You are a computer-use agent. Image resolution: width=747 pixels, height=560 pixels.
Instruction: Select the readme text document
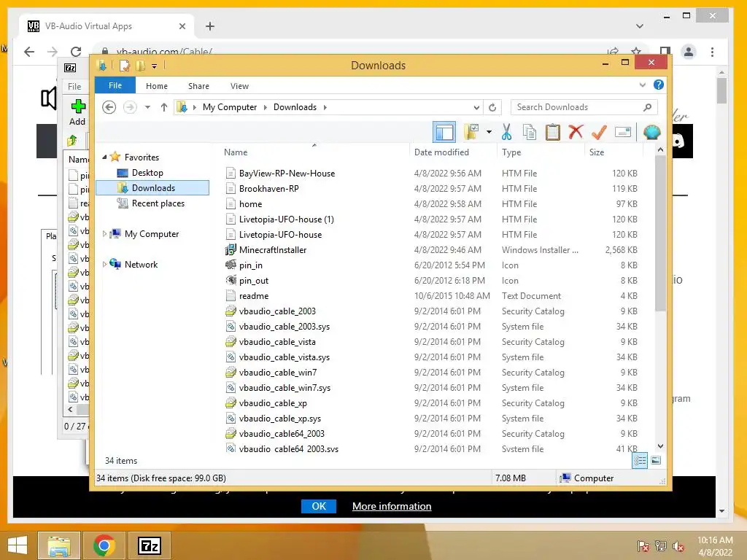pos(253,296)
